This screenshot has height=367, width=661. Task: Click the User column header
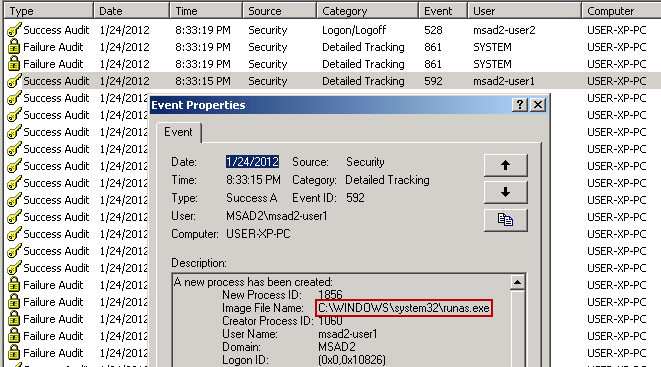pos(525,11)
